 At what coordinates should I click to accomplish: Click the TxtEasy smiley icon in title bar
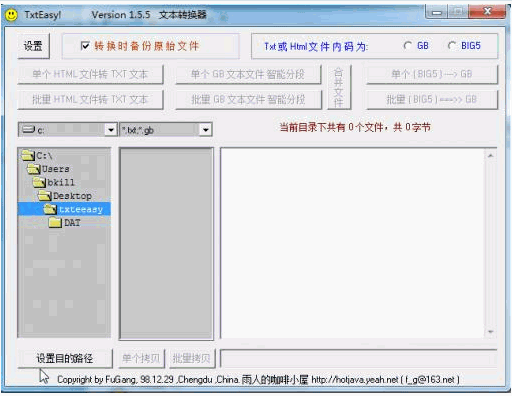pyautogui.click(x=11, y=15)
